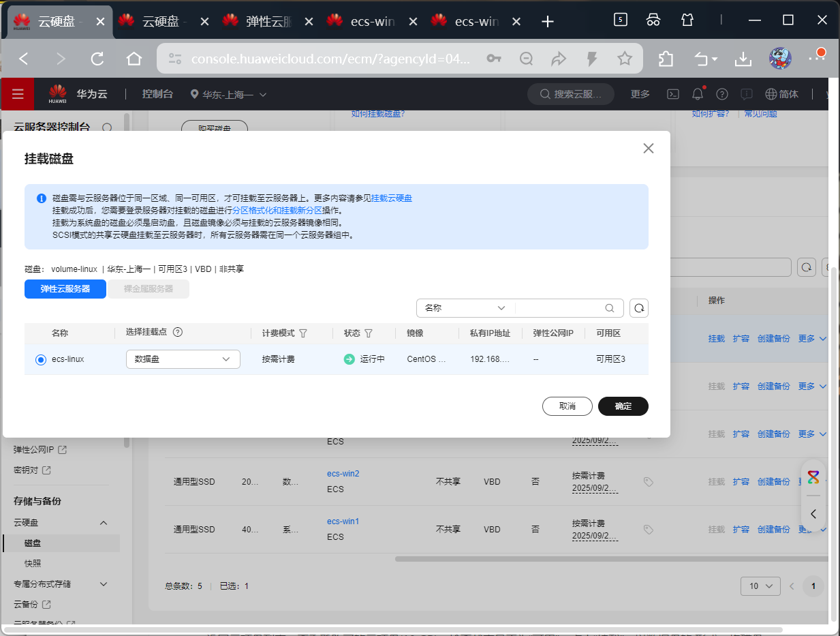The image size is (840, 636).
Task: Refresh the server list in dialog
Action: click(x=639, y=308)
